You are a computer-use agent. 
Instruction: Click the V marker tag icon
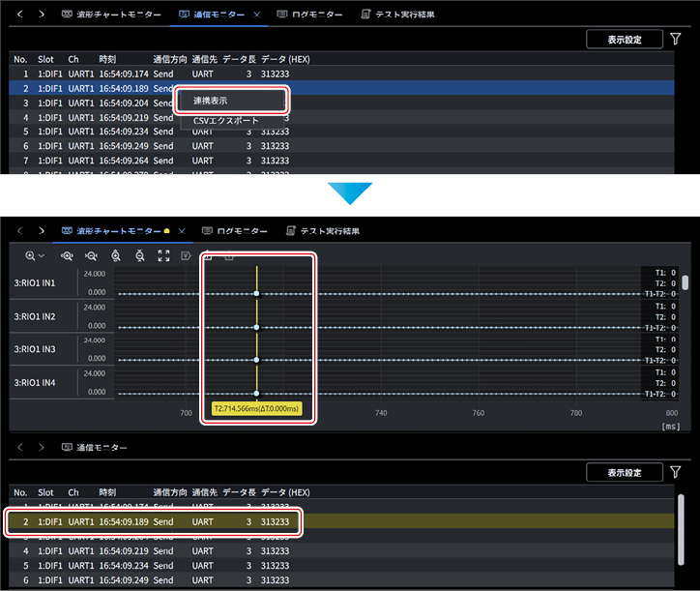186,255
